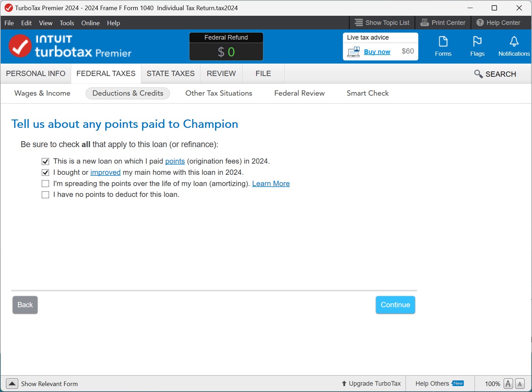The image size is (532, 392).
Task: Uncheck the new loan paid points checkbox
Action: [45, 161]
